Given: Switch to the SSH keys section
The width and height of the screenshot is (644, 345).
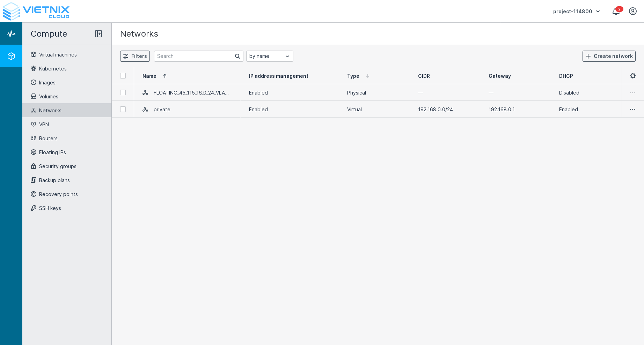Looking at the screenshot, I should tap(50, 208).
